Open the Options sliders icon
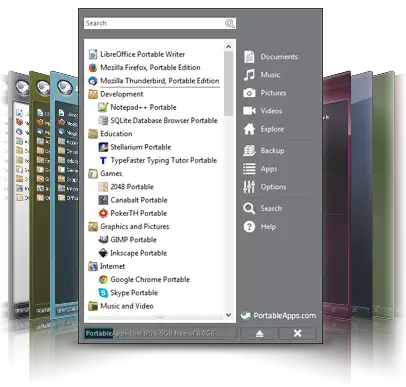Viewport: 406px width, 387px height. pyautogui.click(x=249, y=187)
